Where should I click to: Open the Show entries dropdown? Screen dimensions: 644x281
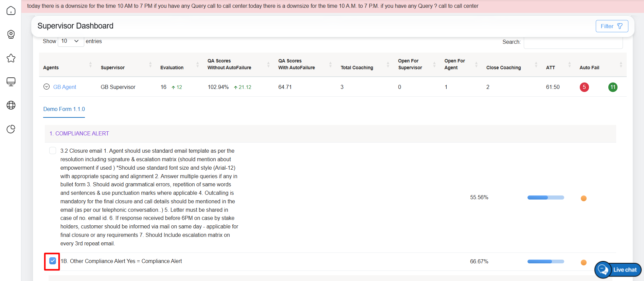(71, 41)
